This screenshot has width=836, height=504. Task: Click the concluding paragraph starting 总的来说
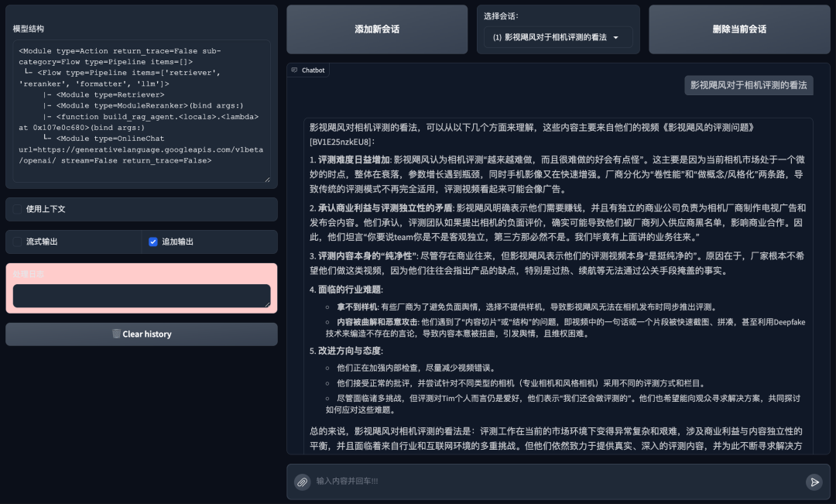coord(556,438)
